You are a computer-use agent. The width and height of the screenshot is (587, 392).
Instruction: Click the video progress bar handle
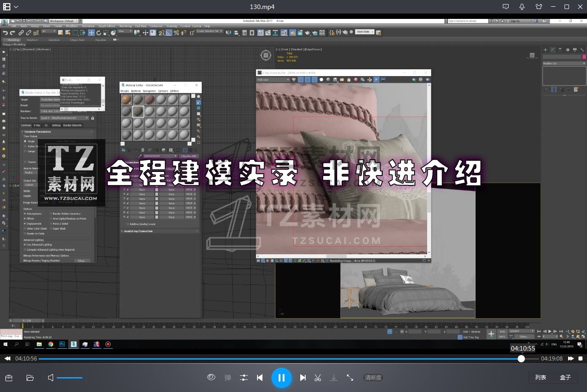point(521,359)
